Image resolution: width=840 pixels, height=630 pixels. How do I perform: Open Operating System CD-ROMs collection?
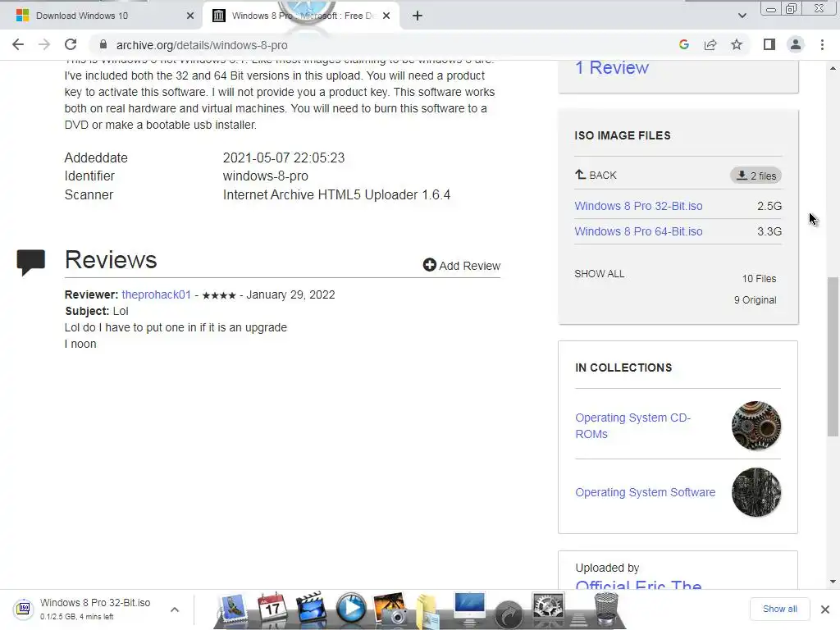(633, 426)
